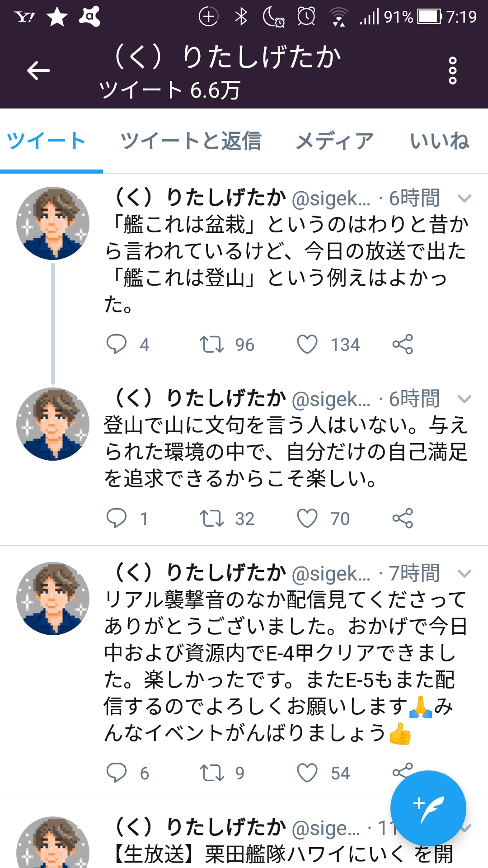Tap the back arrow in header

(x=38, y=71)
